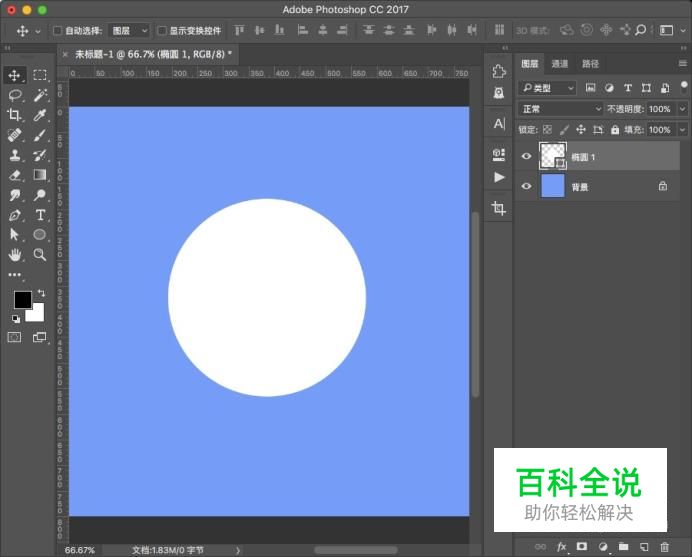Select the Zoom magnifier tool

(40, 255)
